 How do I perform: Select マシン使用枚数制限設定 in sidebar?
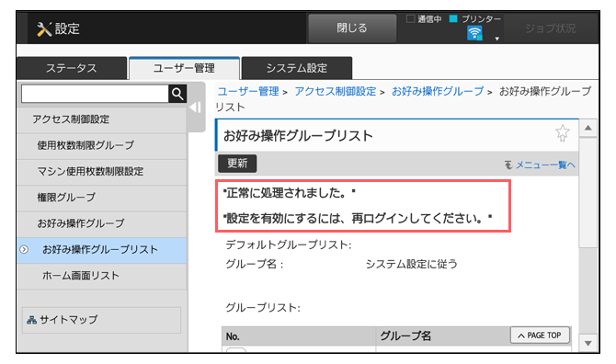[102, 172]
